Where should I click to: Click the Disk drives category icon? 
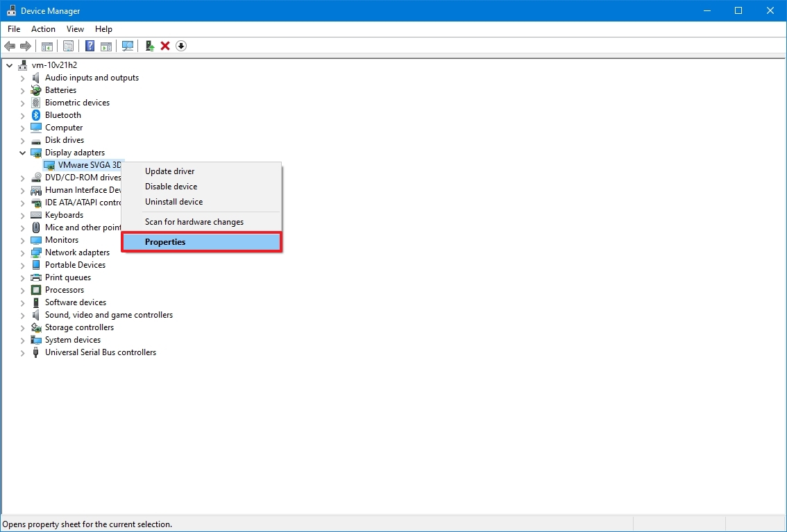point(35,140)
